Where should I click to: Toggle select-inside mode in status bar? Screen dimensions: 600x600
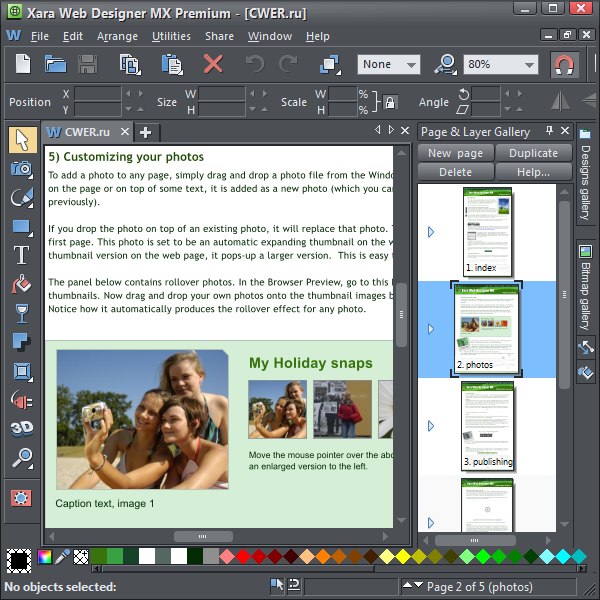point(277,585)
